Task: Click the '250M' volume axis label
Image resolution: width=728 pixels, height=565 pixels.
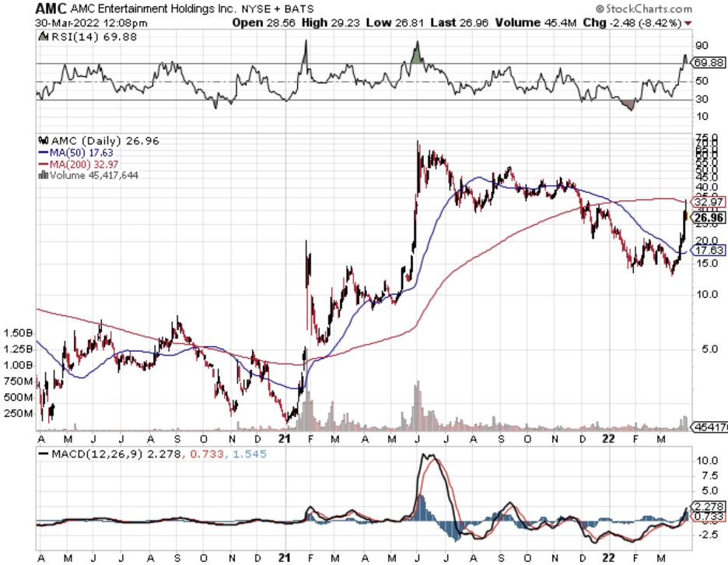Action: (x=19, y=413)
